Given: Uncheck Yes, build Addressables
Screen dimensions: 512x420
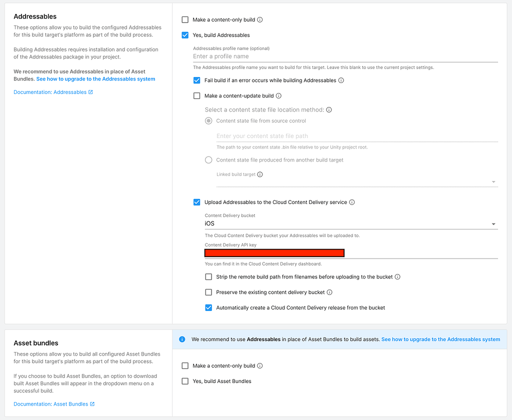Looking at the screenshot, I should [x=185, y=35].
